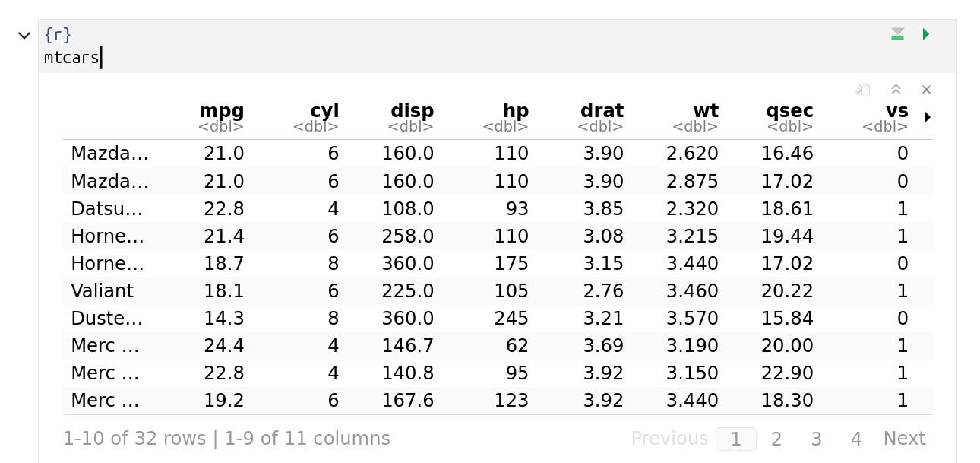Click the {r} chunk header text
The height and width of the screenshot is (463, 980).
58,35
